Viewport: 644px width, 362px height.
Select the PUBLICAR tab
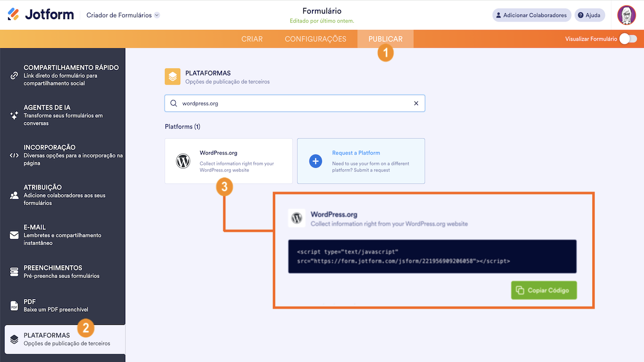click(x=385, y=39)
